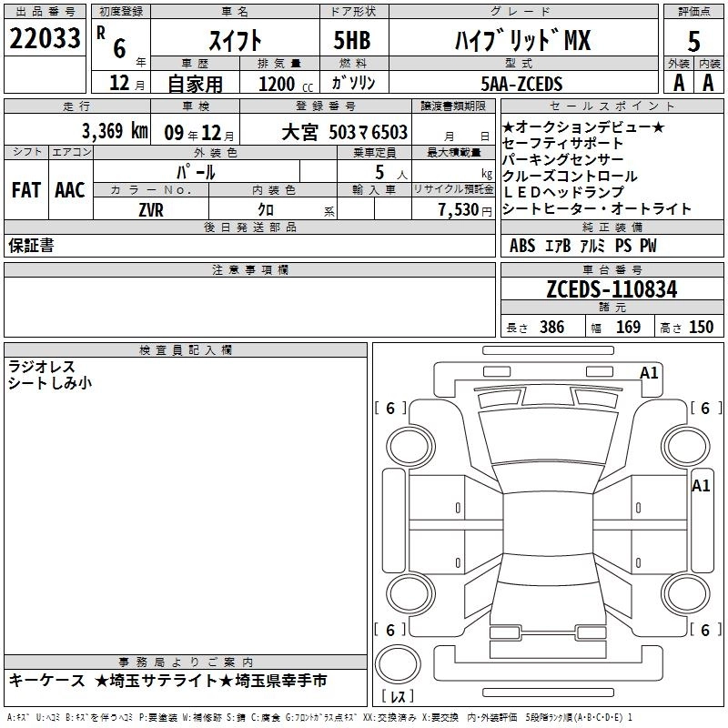The width and height of the screenshot is (728, 728).
Task: Click PW equipment entry
Action: (649, 246)
